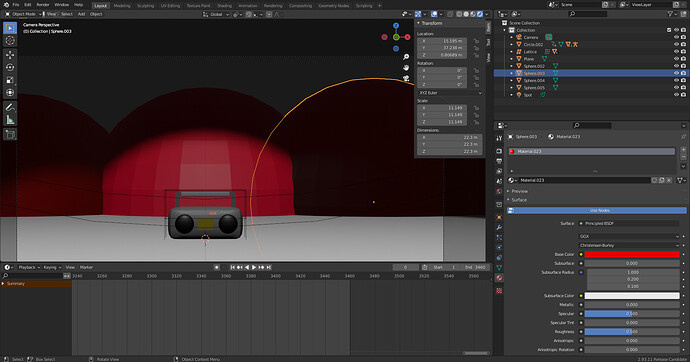Add a material slot with plus button
The image size is (690, 362).
[683, 150]
